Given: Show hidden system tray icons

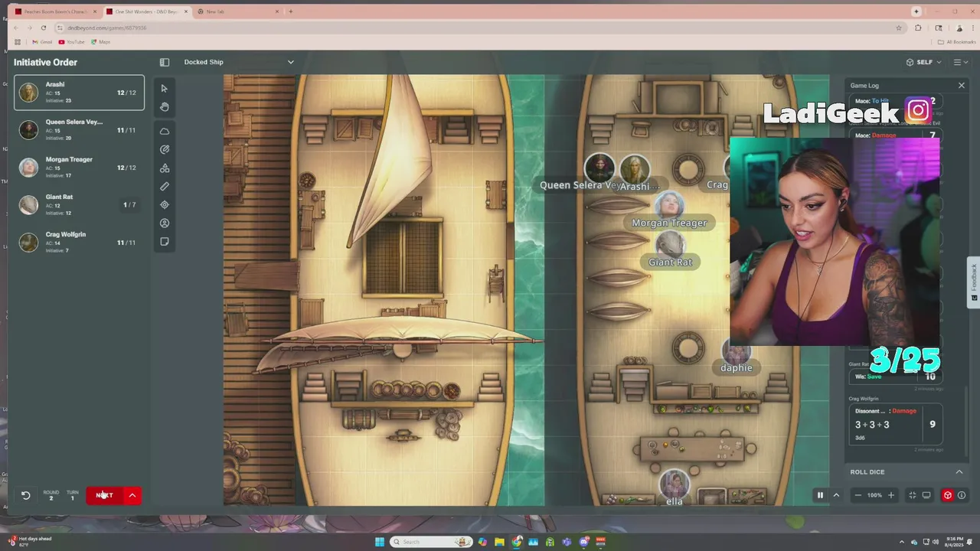Looking at the screenshot, I should point(902,542).
